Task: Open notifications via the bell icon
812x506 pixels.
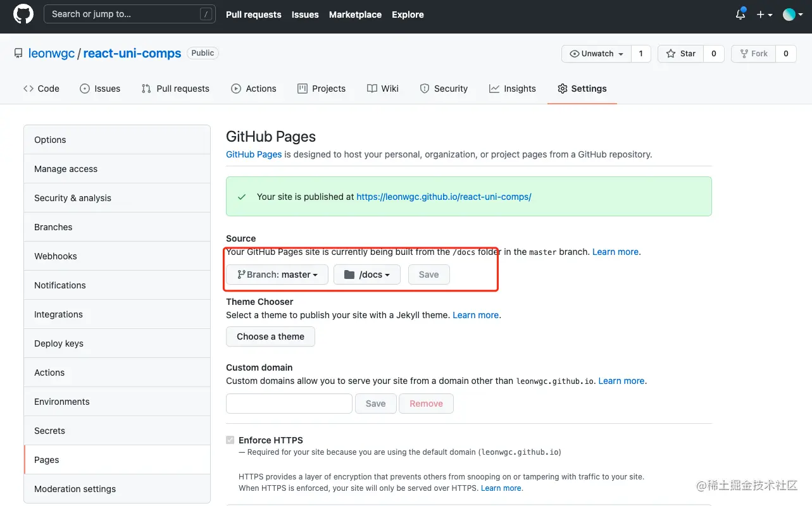Action: pos(740,14)
